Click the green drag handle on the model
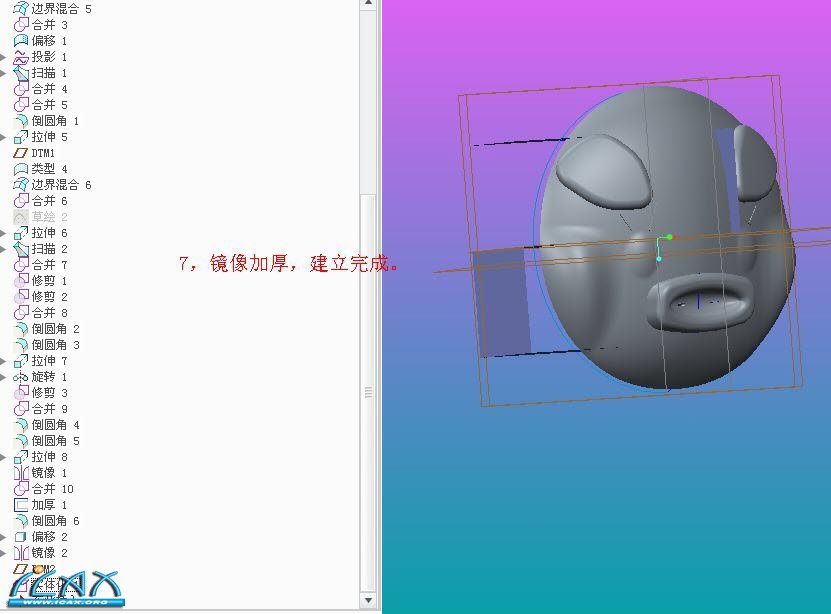The image size is (831, 614). [x=668, y=237]
